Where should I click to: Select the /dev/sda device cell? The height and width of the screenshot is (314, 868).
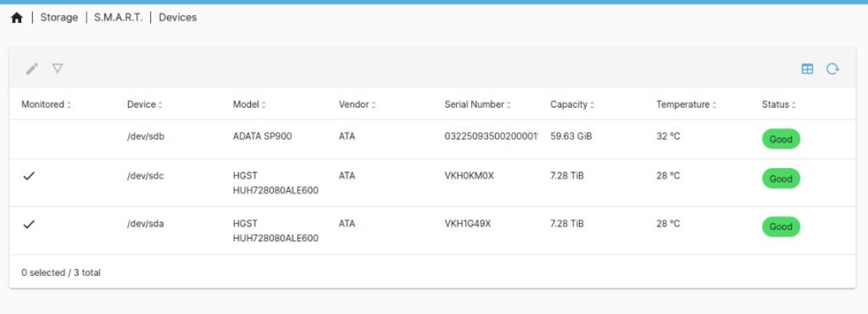pyautogui.click(x=146, y=224)
